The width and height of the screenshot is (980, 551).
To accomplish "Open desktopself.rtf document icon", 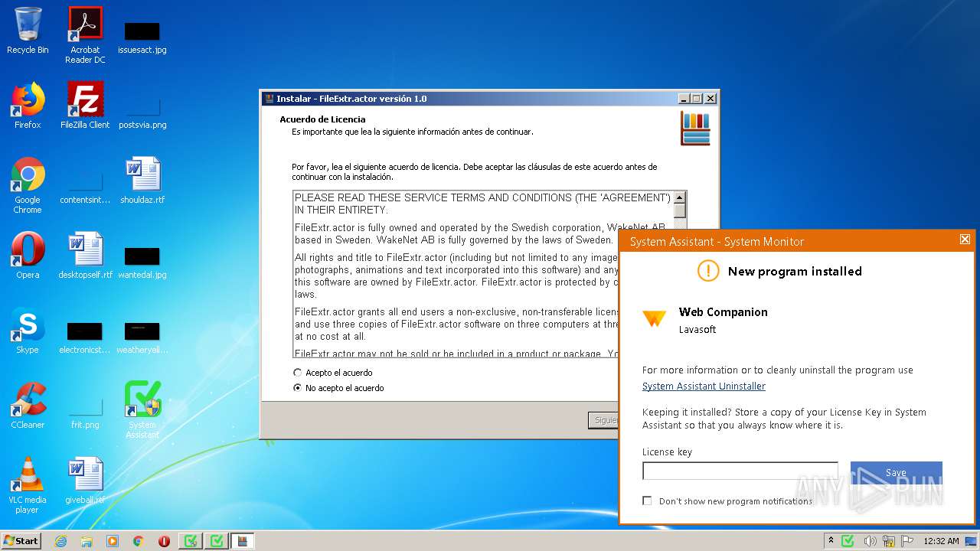I will (85, 256).
